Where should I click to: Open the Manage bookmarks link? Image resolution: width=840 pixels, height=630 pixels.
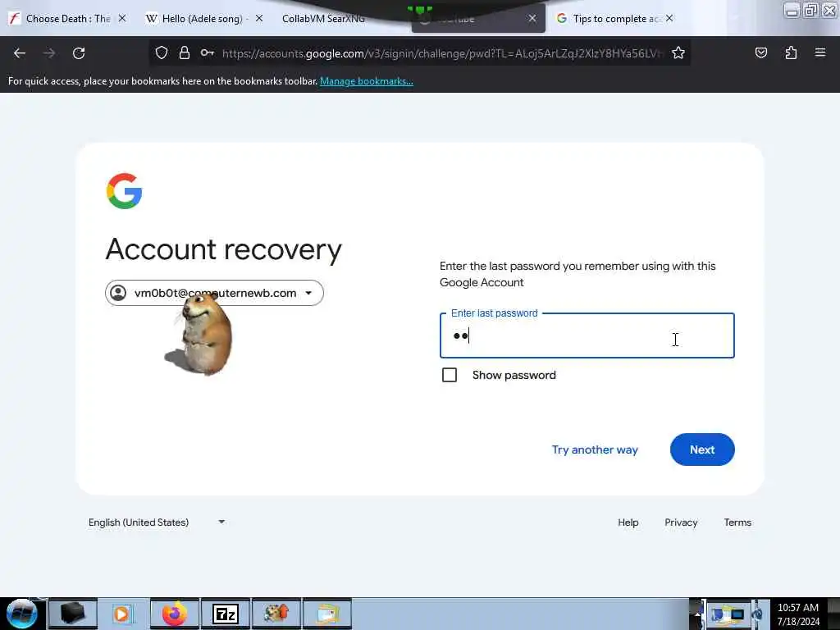tap(367, 81)
